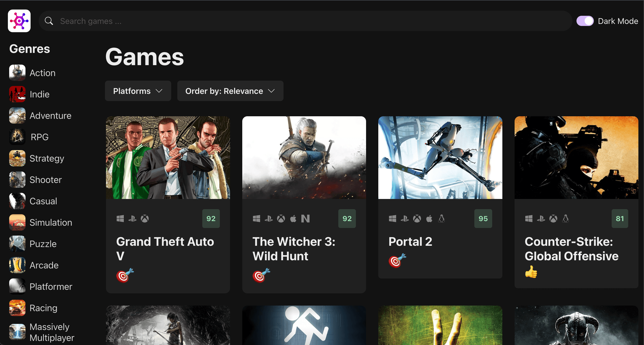Viewport: 644px width, 345px height.
Task: Expand the Order by Relevance dropdown
Action: click(x=231, y=91)
